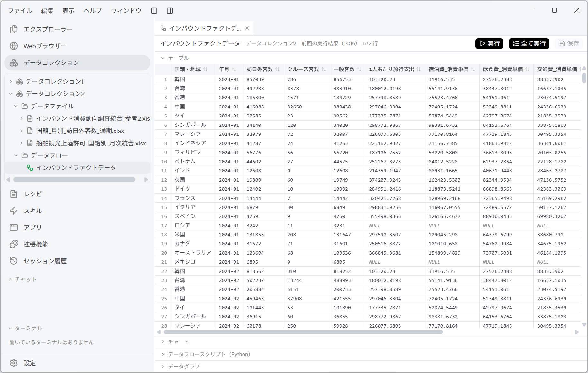This screenshot has width=588, height=373.
Task: Open the 表示 menu
Action: coord(68,11)
